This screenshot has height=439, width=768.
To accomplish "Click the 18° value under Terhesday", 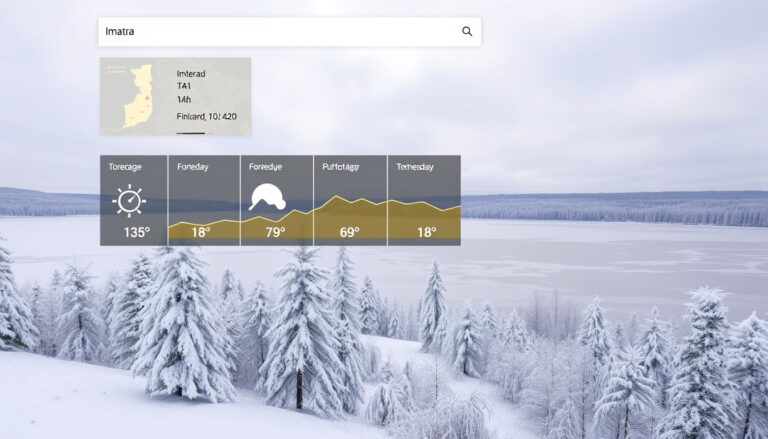I will pyautogui.click(x=426, y=232).
